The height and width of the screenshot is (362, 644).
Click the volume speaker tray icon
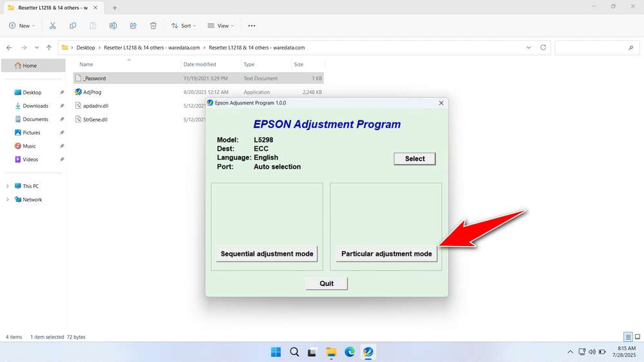592,352
